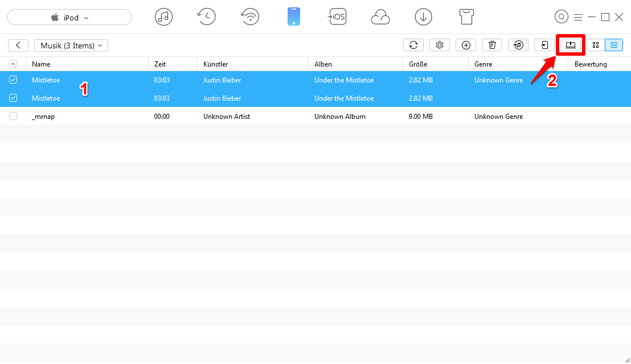The image size is (631, 364).
Task: Click Unknown Genre in the _mmap row
Action: click(x=499, y=117)
